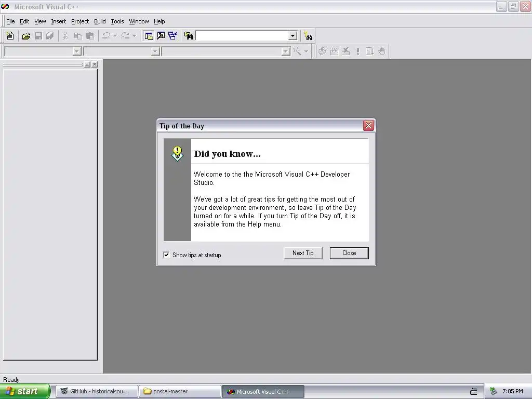Click the Close button in tip dialog

(349, 253)
